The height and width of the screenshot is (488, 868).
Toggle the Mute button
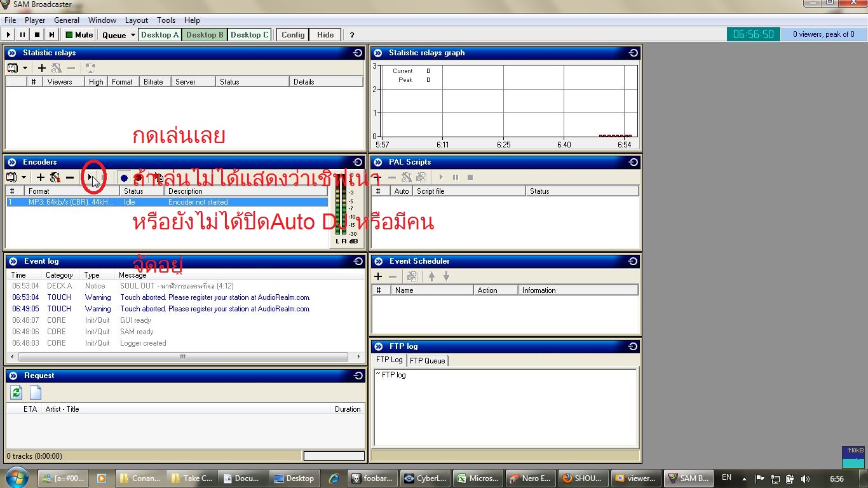(79, 35)
